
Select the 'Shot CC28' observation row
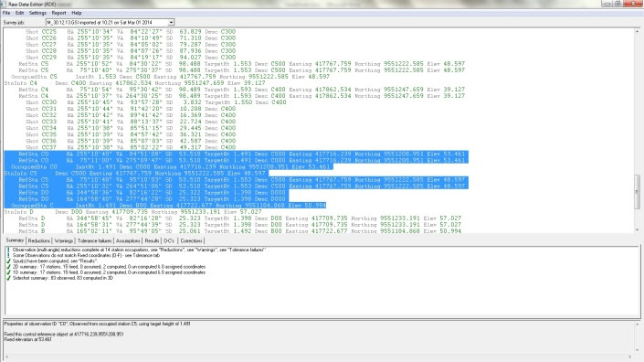click(131, 51)
